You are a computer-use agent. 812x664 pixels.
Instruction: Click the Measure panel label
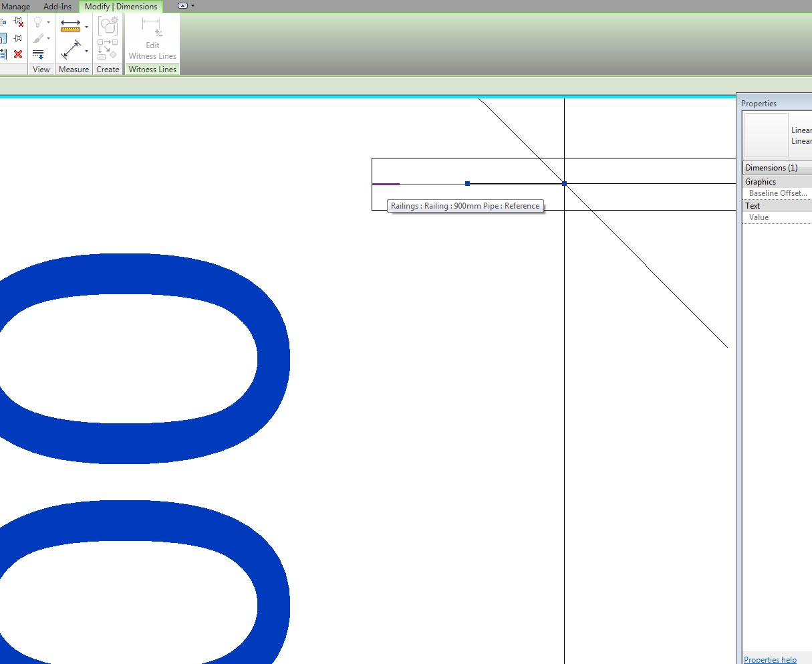click(x=74, y=70)
